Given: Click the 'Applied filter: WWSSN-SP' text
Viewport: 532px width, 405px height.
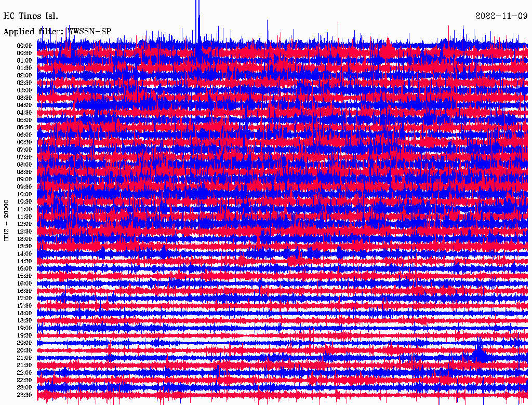Looking at the screenshot, I should coord(57,32).
